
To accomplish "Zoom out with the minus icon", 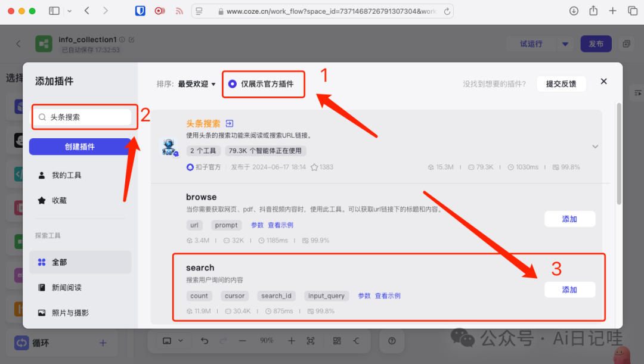I will 242,341.
